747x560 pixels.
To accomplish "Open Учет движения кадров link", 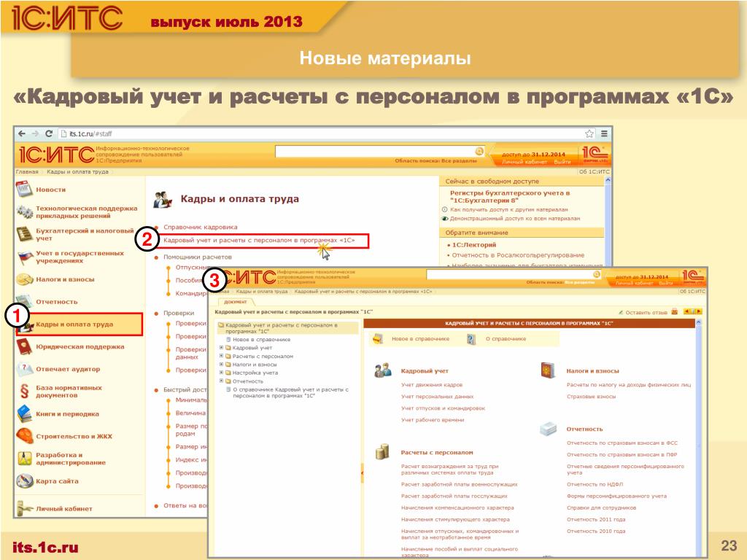I will pos(432,385).
